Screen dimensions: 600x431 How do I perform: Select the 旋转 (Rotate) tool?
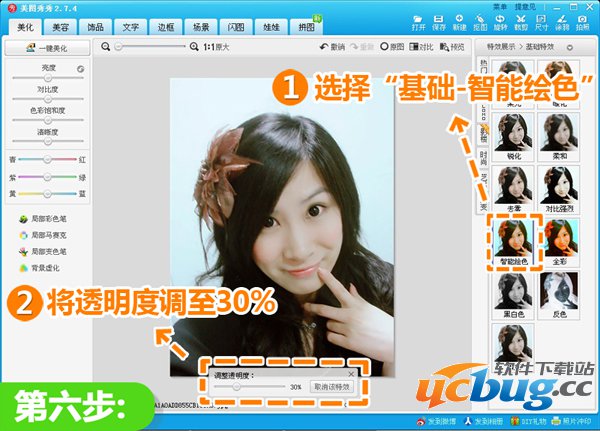click(x=497, y=24)
